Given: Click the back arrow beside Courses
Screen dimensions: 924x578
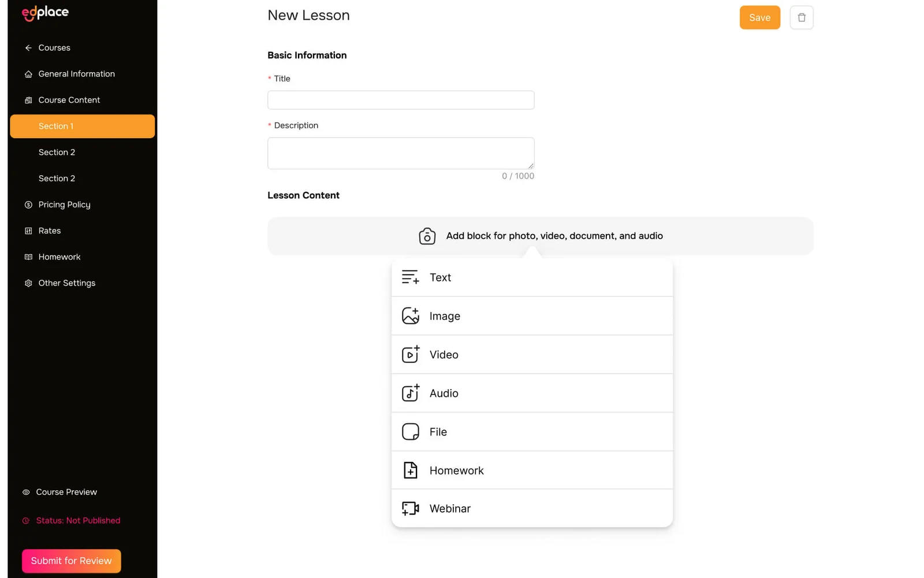Looking at the screenshot, I should click(x=28, y=48).
